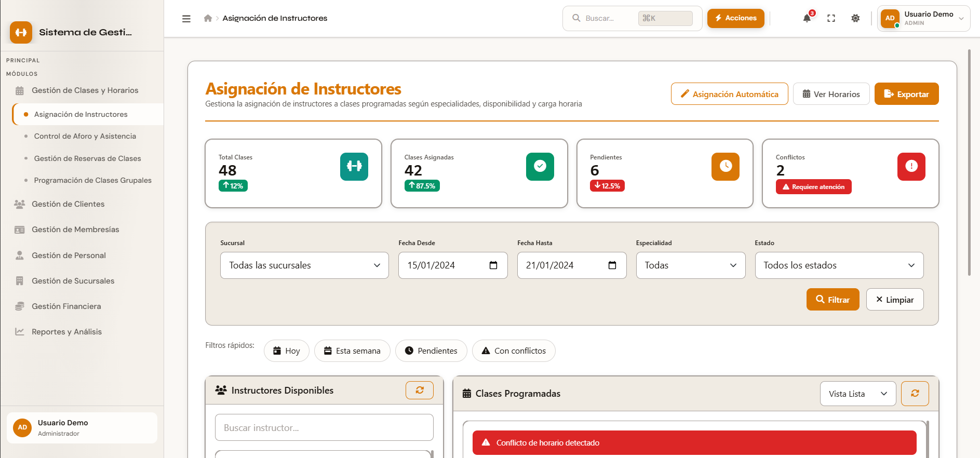Export data with Exportar button
Image resolution: width=980 pixels, height=458 pixels.
pos(906,94)
